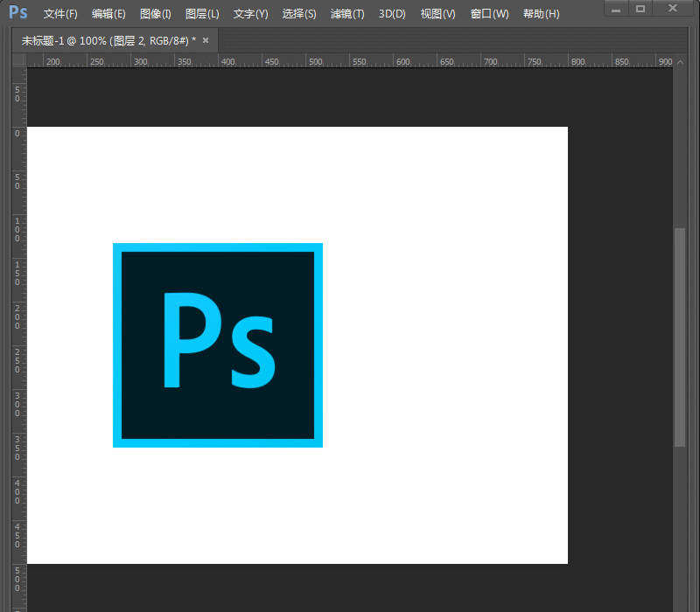This screenshot has width=700, height=612.
Task: Open the 帮助(H) menu
Action: click(x=541, y=14)
